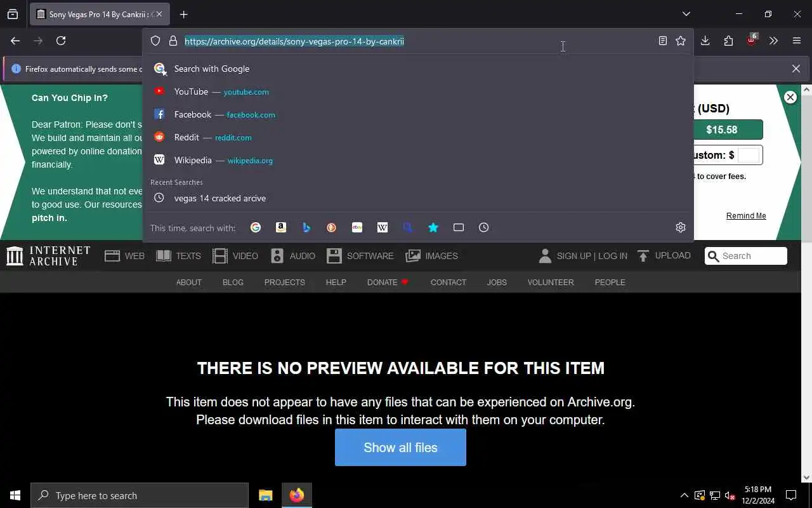Image resolution: width=812 pixels, height=508 pixels.
Task: Show hidden system tray icons chevron
Action: click(x=684, y=495)
